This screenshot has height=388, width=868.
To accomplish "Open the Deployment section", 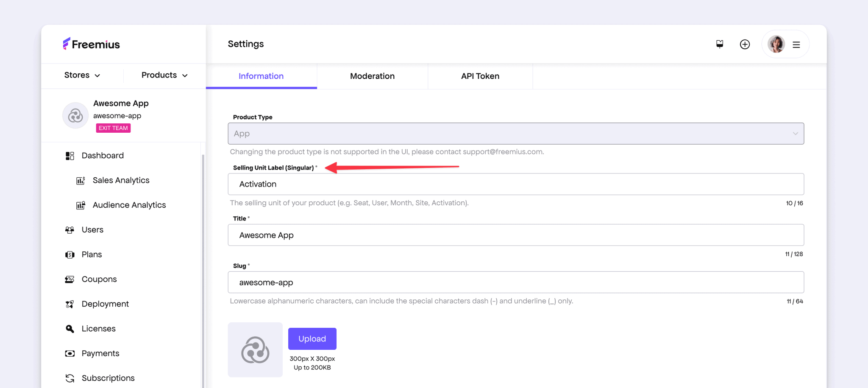I will pos(105,304).
